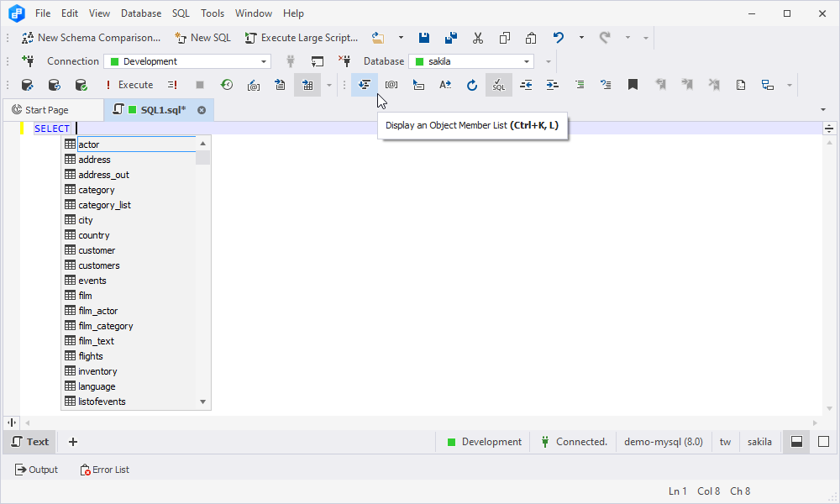Viewport: 840px width, 504px height.
Task: Open the Help menu
Action: point(293,13)
